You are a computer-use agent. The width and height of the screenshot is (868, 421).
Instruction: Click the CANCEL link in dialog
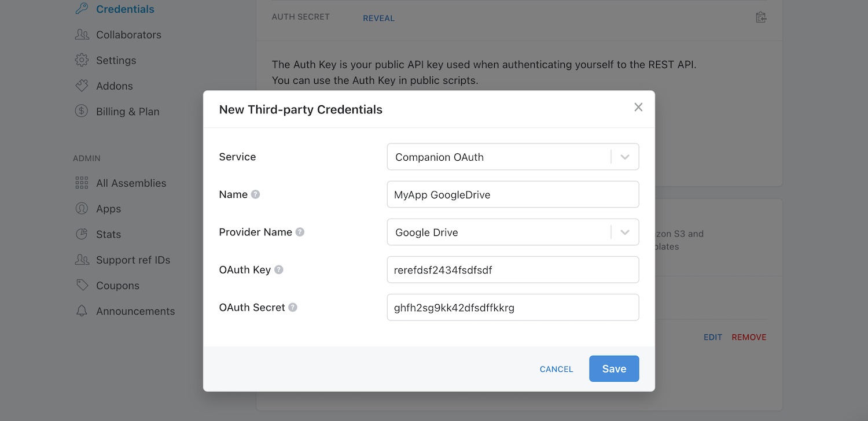point(556,369)
